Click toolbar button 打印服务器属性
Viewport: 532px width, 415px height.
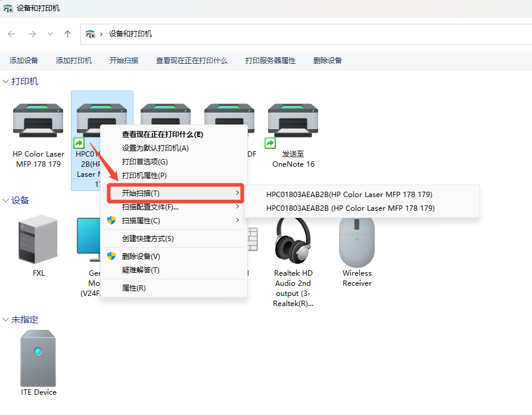click(270, 61)
